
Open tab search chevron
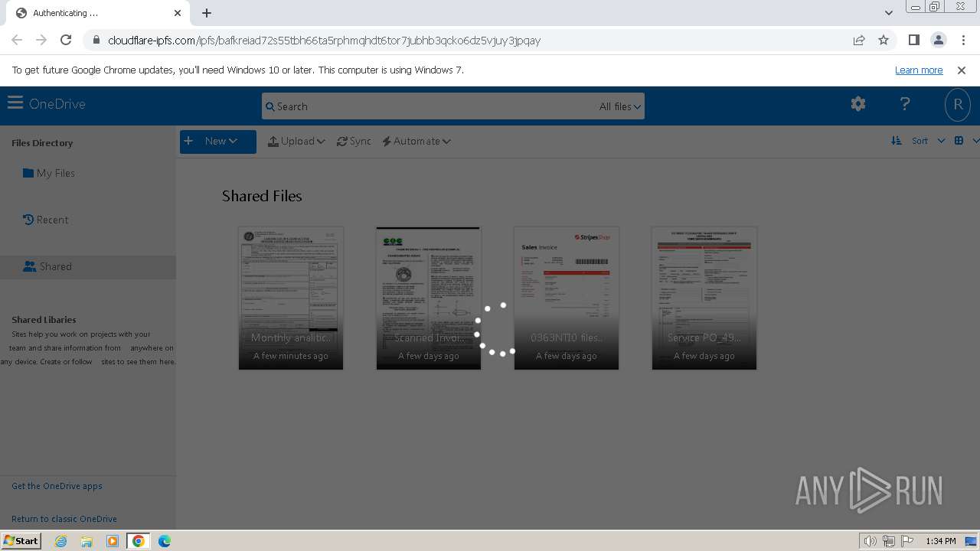pos(888,13)
